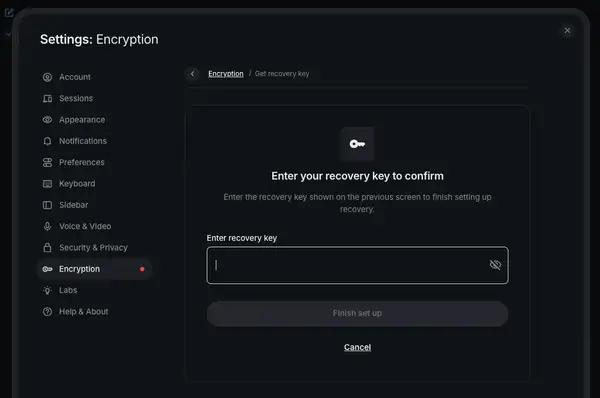Viewport: 600px width, 398px height.
Task: Open Voice & Video settings tab
Action: 94,226
